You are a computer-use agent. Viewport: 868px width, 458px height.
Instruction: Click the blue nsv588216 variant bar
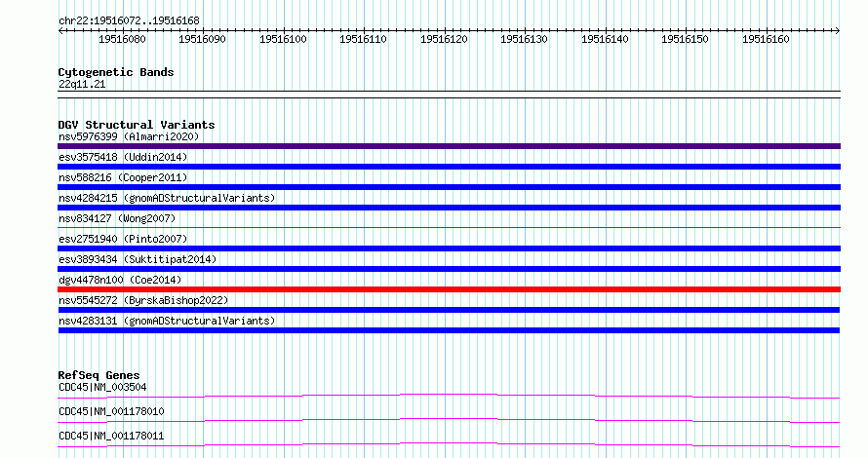(x=449, y=187)
